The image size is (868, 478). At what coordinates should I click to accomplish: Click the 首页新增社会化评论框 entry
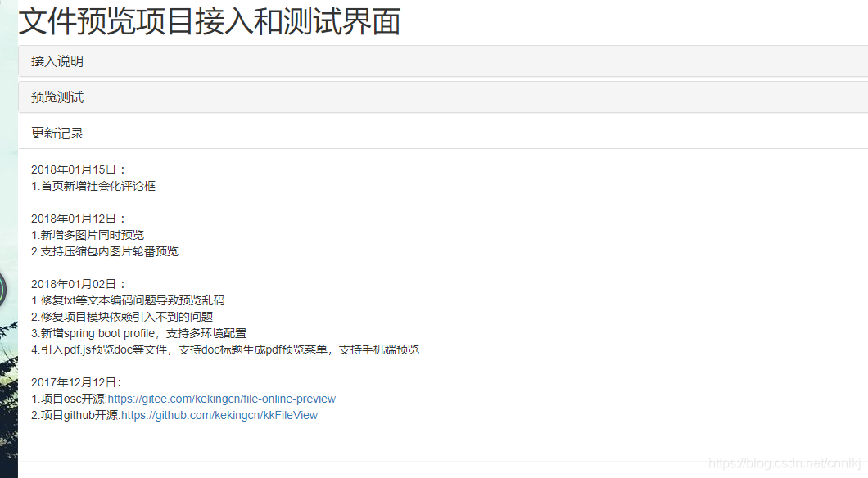click(93, 186)
